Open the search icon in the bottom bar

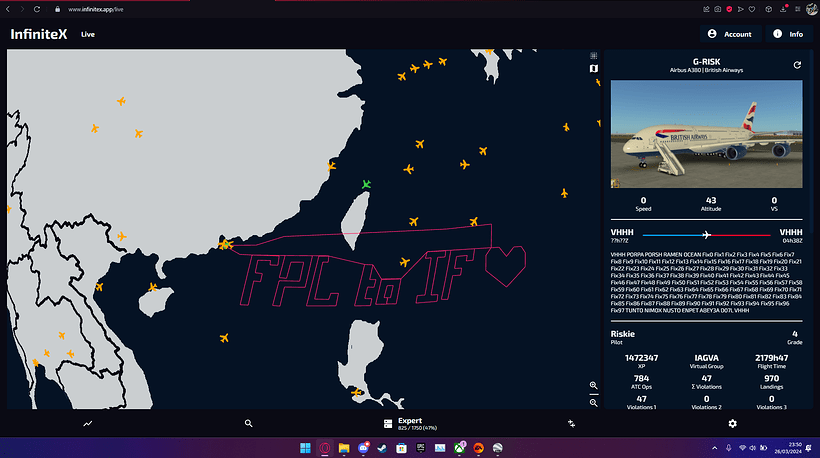click(x=248, y=423)
